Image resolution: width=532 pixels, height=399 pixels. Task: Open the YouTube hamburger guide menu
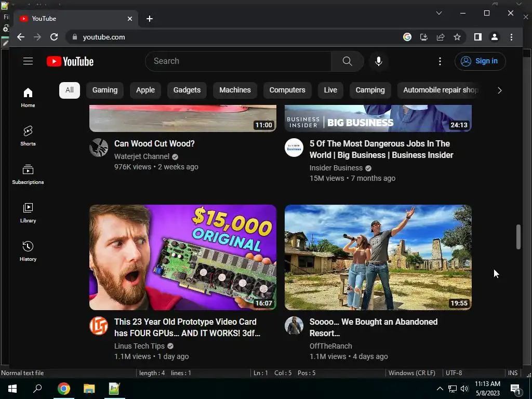[28, 61]
